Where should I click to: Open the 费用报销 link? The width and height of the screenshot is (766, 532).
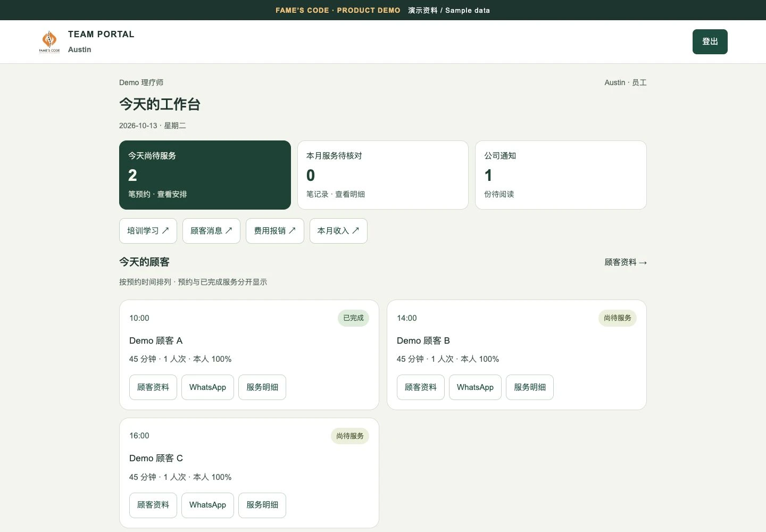click(x=274, y=231)
